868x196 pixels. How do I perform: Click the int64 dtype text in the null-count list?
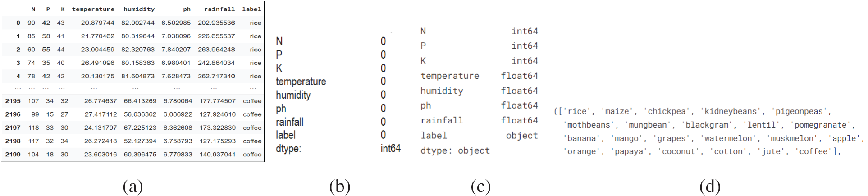(x=390, y=149)
